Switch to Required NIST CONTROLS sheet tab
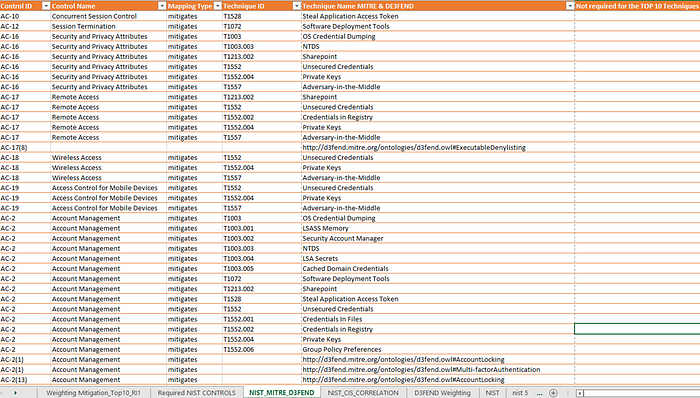The image size is (700, 398). [x=196, y=393]
